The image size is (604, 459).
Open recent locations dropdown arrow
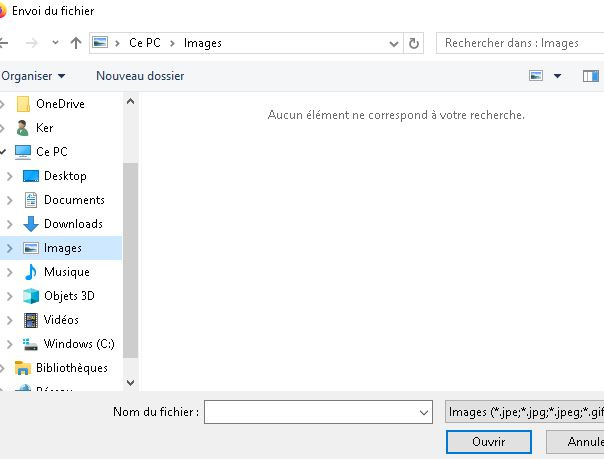(x=55, y=42)
